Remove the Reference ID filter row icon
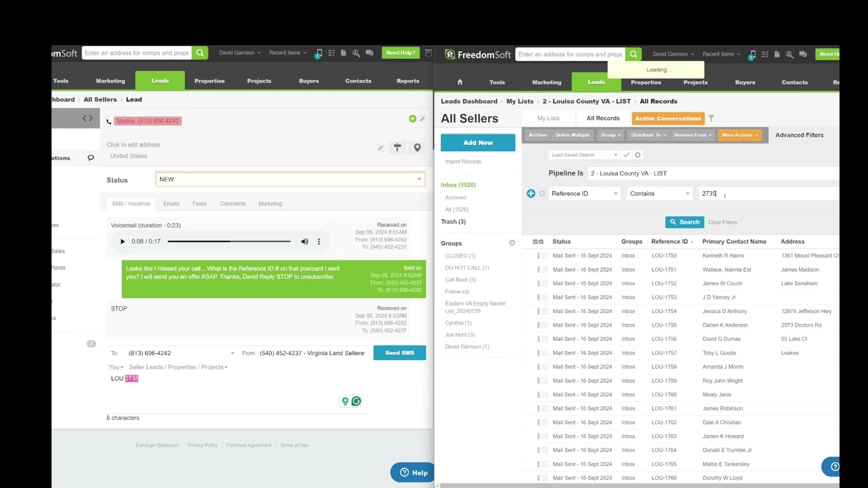Image resolution: width=868 pixels, height=488 pixels. 542,193
